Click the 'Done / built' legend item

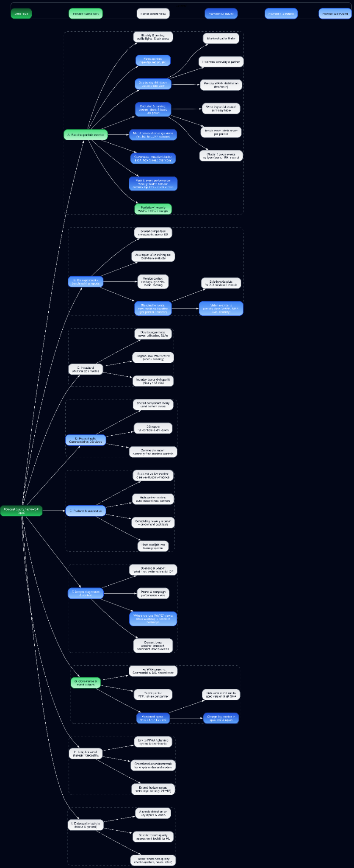tap(21, 14)
